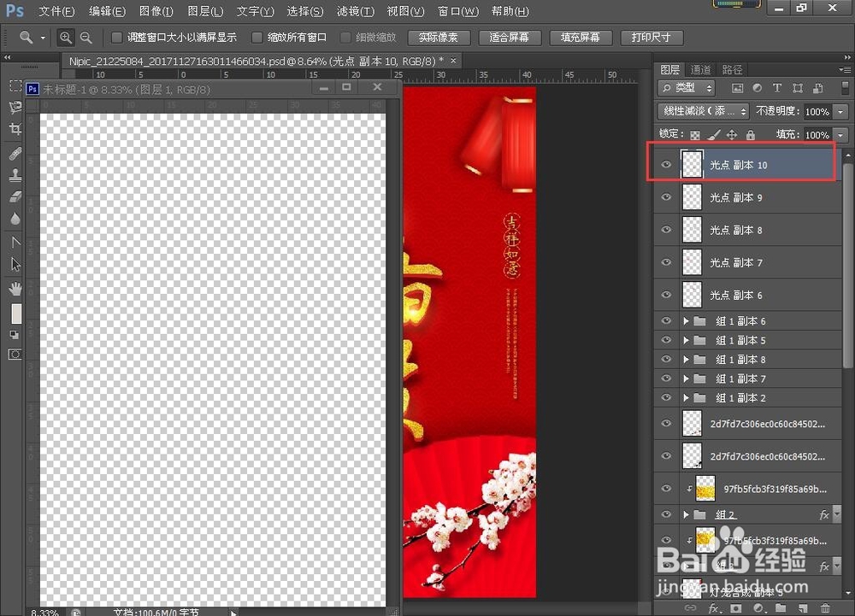
Task: Filter layers by smart object icon
Action: (818, 88)
